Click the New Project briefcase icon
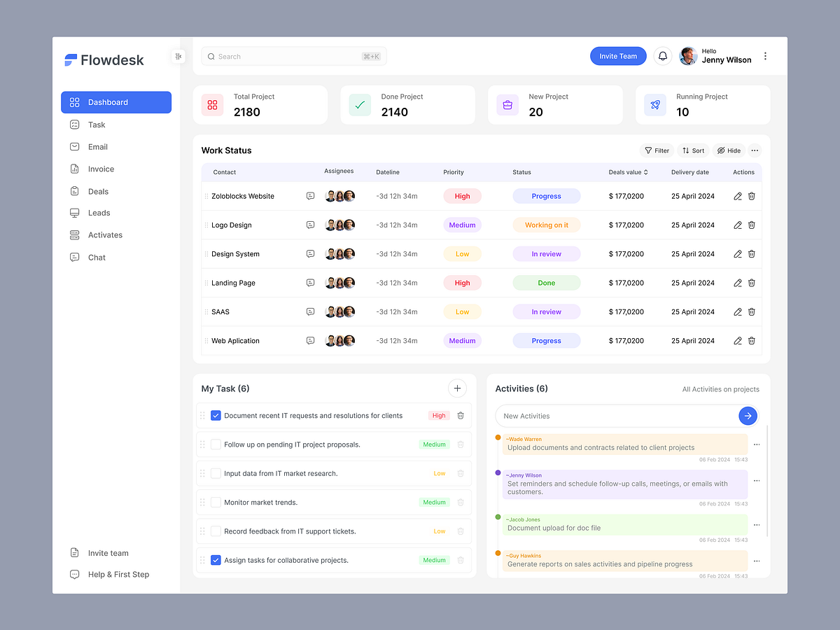The width and height of the screenshot is (840, 630). pyautogui.click(x=507, y=105)
